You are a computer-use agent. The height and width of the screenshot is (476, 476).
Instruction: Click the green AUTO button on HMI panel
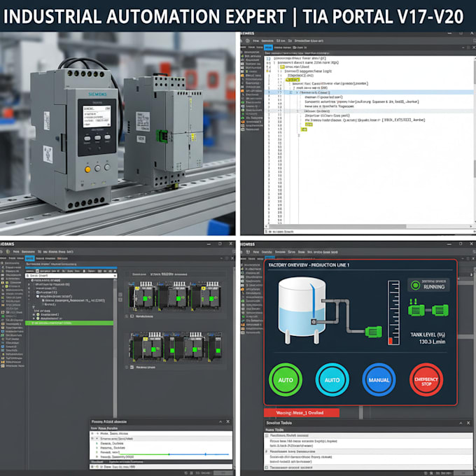(x=286, y=379)
